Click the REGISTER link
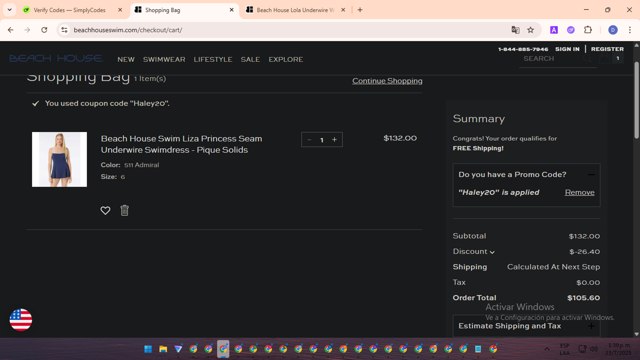 (x=607, y=49)
